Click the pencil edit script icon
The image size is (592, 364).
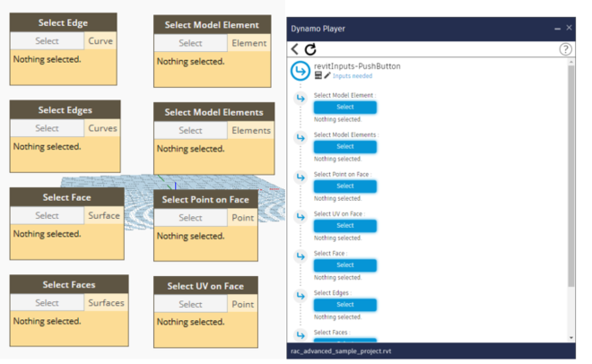[x=327, y=75]
